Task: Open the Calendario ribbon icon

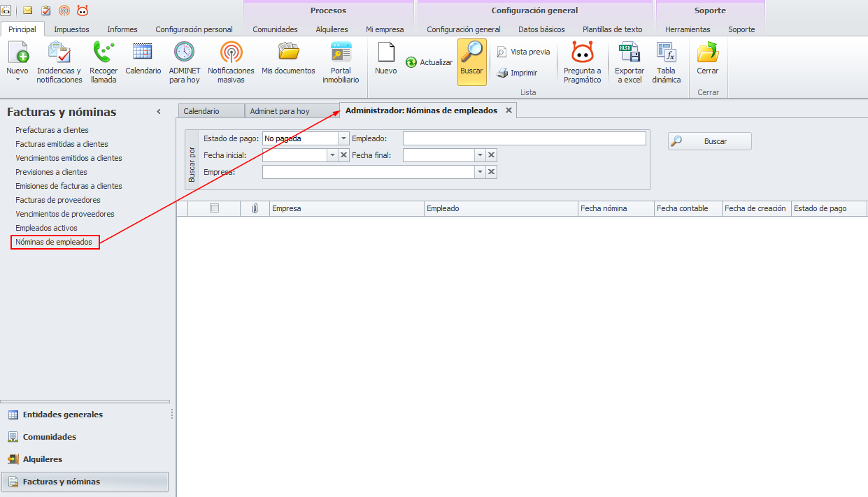Action: pos(143,57)
